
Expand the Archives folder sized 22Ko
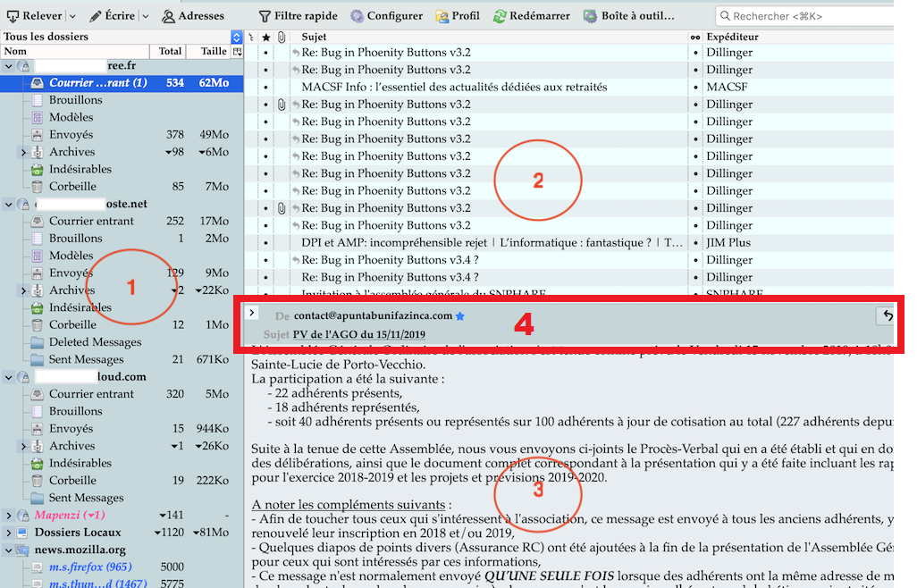(23, 290)
